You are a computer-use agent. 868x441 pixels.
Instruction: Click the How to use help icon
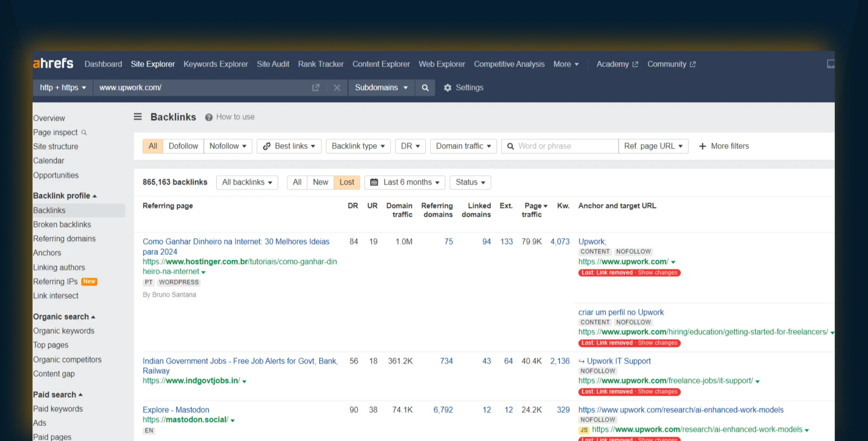pyautogui.click(x=209, y=117)
